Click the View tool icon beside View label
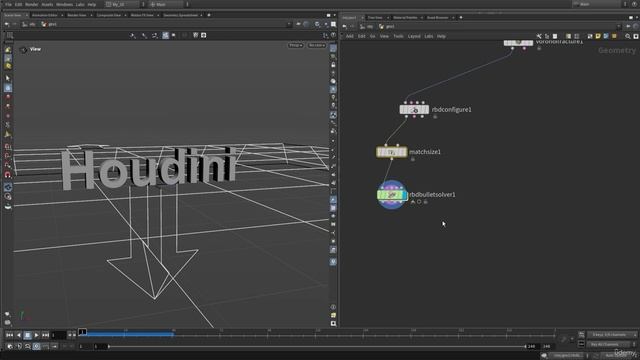The image size is (640, 360). coord(23,49)
